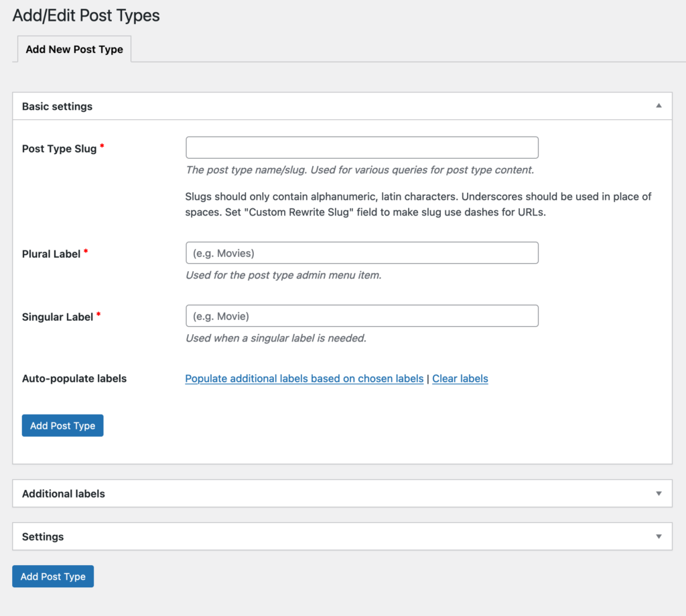Click the 'Slugs should only contain alphanumeric' paragraph

coord(418,204)
